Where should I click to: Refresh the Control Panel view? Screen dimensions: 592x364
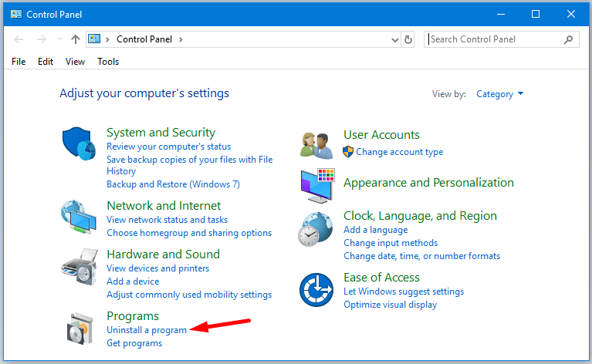coord(408,39)
